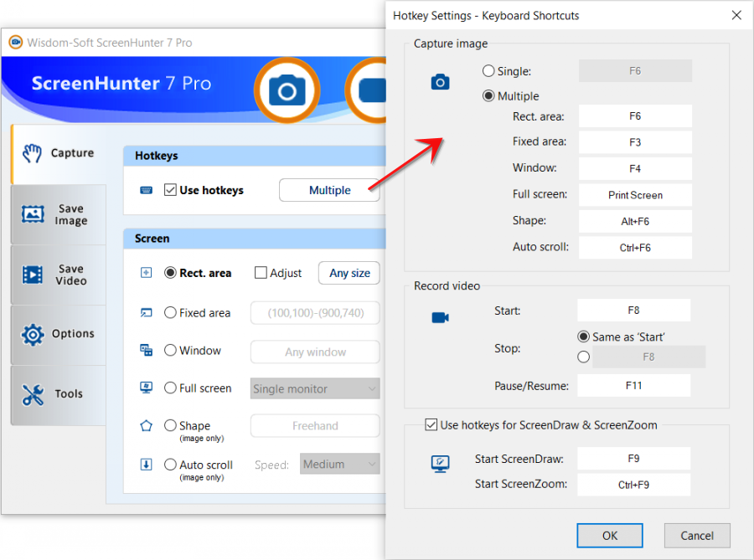Click the fixed area coordinates button
This screenshot has height=560, width=754.
(315, 313)
